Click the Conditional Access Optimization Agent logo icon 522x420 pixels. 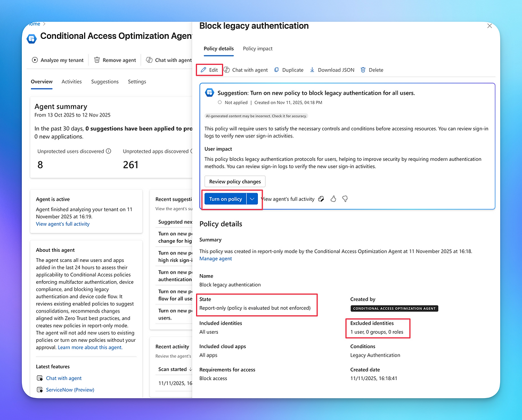pyautogui.click(x=31, y=39)
